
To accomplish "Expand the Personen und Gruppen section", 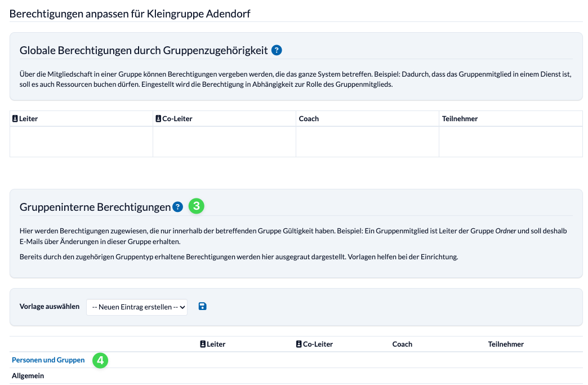I will click(x=48, y=360).
